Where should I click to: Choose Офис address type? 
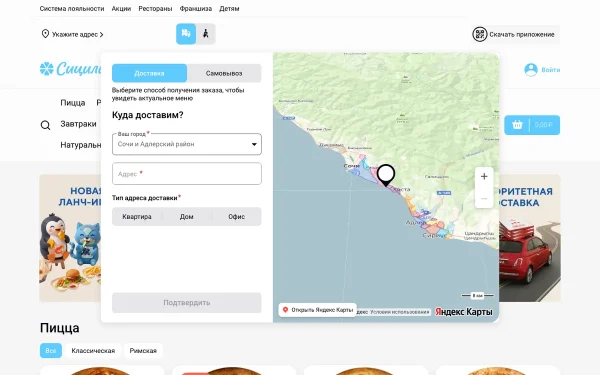click(236, 217)
